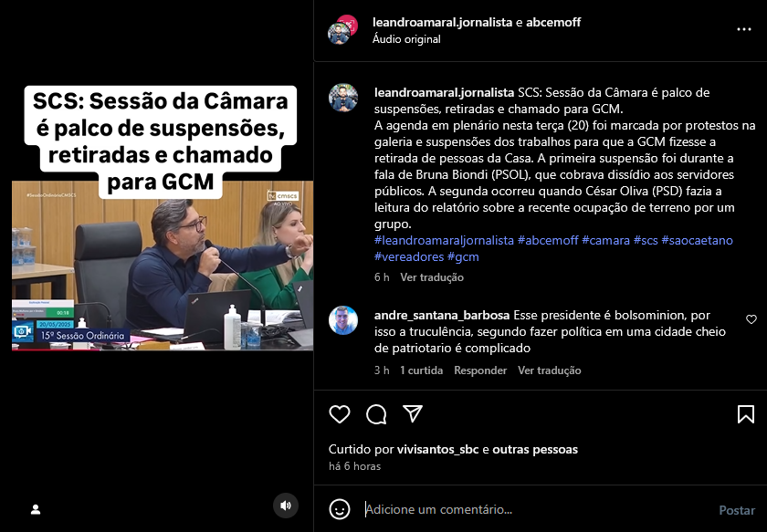Open comments via speech bubble icon
This screenshot has width=767, height=532.
pos(376,414)
